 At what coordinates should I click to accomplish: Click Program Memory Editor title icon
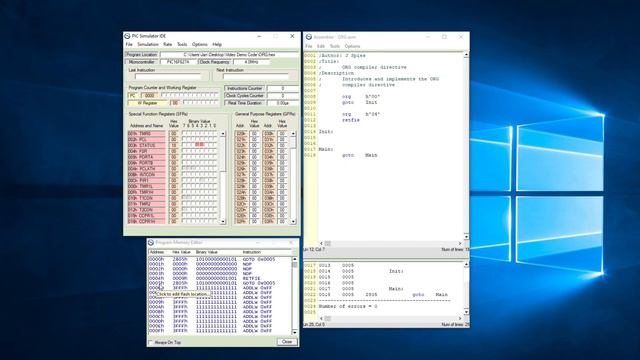151,242
